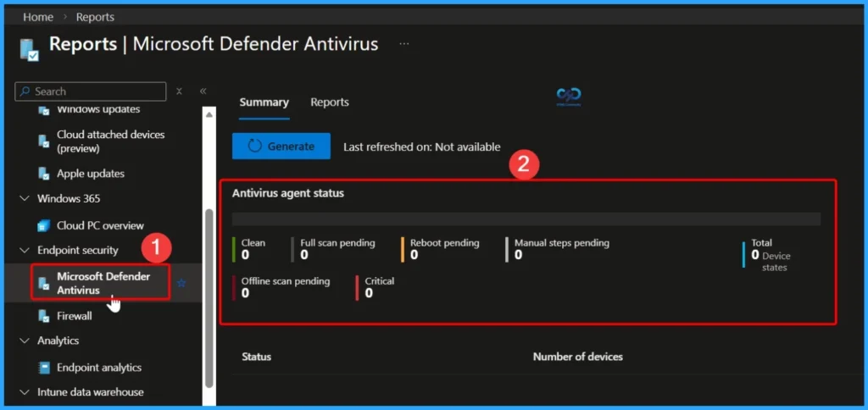Collapse the Analytics section
868x410 pixels.
pos(25,341)
